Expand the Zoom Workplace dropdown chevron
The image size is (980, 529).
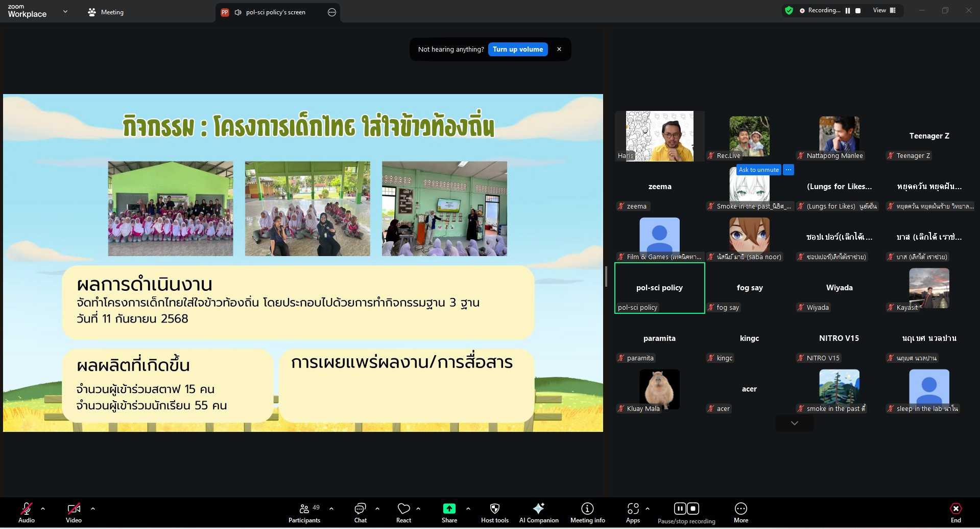click(65, 12)
